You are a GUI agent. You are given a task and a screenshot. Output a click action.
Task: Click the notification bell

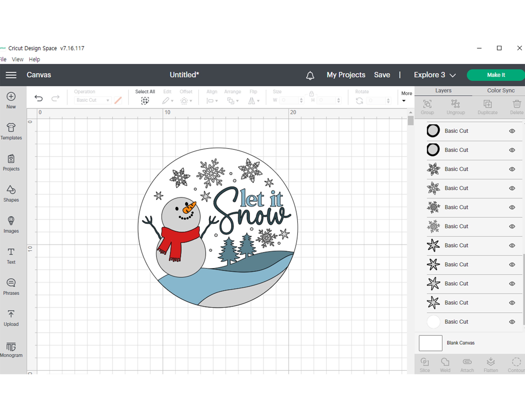tap(310, 75)
